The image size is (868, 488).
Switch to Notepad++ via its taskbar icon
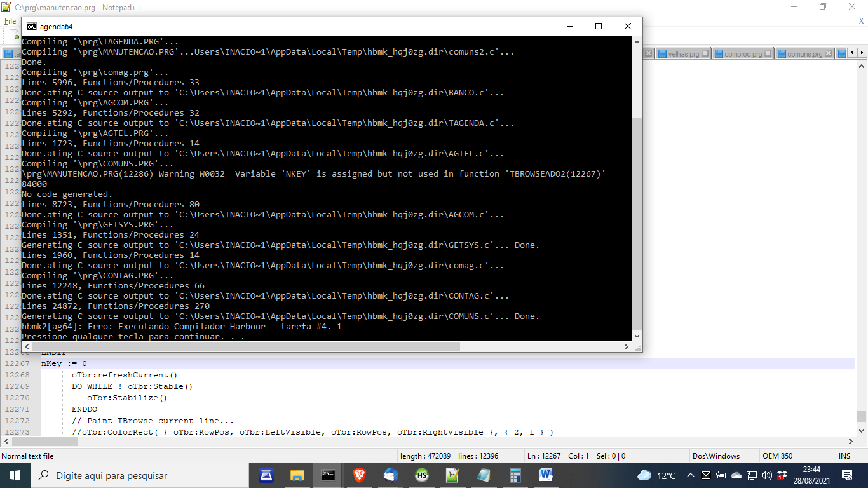[452, 475]
